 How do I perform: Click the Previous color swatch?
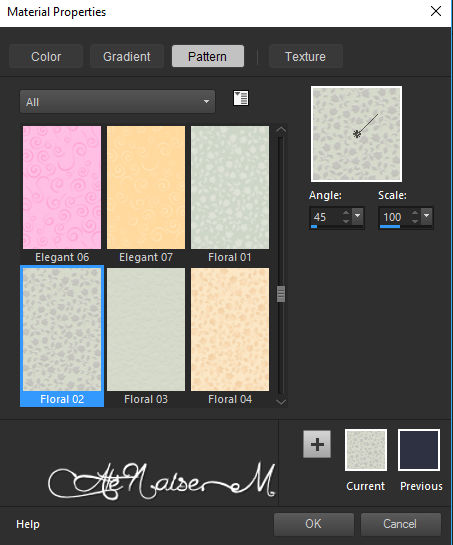pyautogui.click(x=419, y=450)
